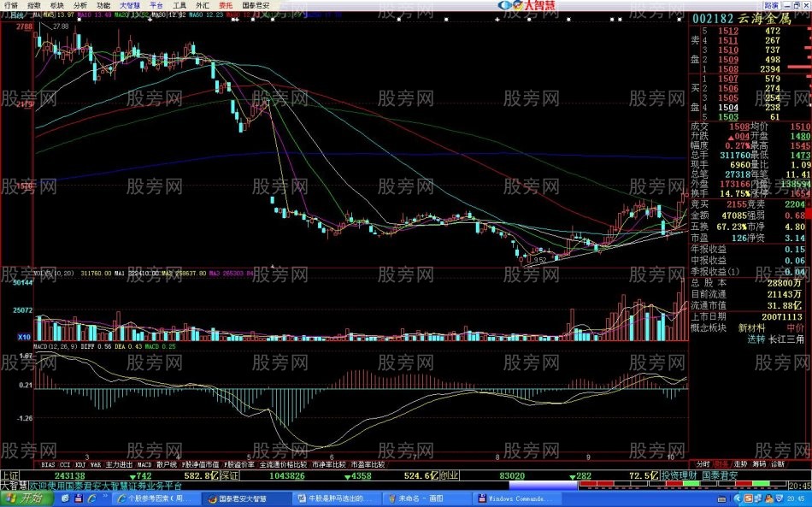Click the MACD(12,26,9) indicator parameters label
Screen dimensions: 812x507
(x=56, y=346)
